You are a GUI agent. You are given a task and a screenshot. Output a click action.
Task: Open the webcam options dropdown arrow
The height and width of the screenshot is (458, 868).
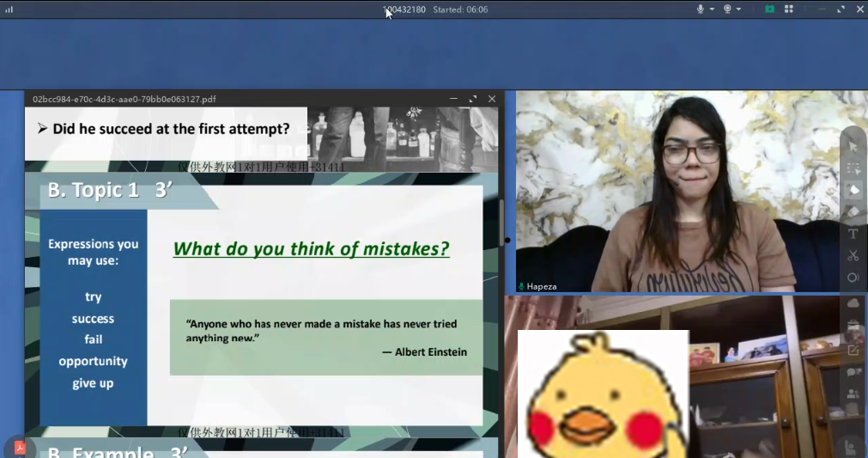pos(738,9)
